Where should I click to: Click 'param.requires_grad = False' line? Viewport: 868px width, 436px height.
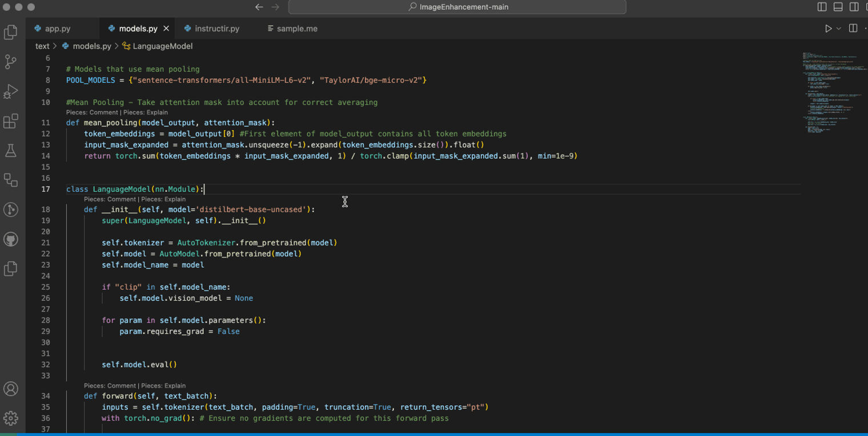[179, 332]
